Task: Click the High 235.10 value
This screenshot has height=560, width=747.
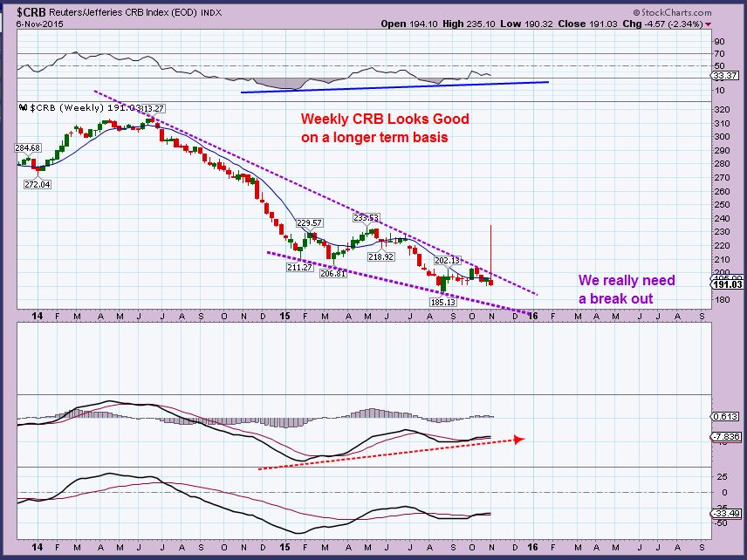Action: pyautogui.click(x=469, y=24)
